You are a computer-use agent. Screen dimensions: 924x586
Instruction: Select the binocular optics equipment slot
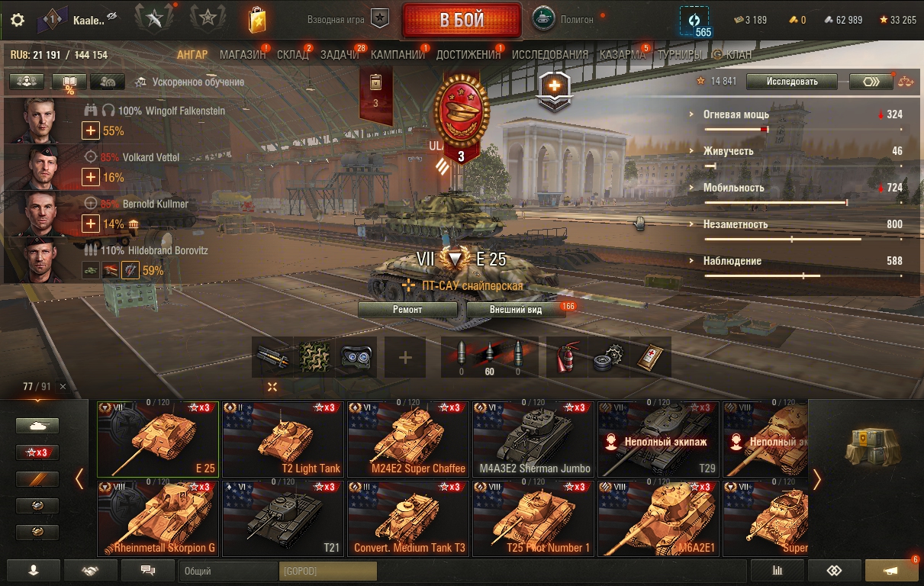[356, 357]
